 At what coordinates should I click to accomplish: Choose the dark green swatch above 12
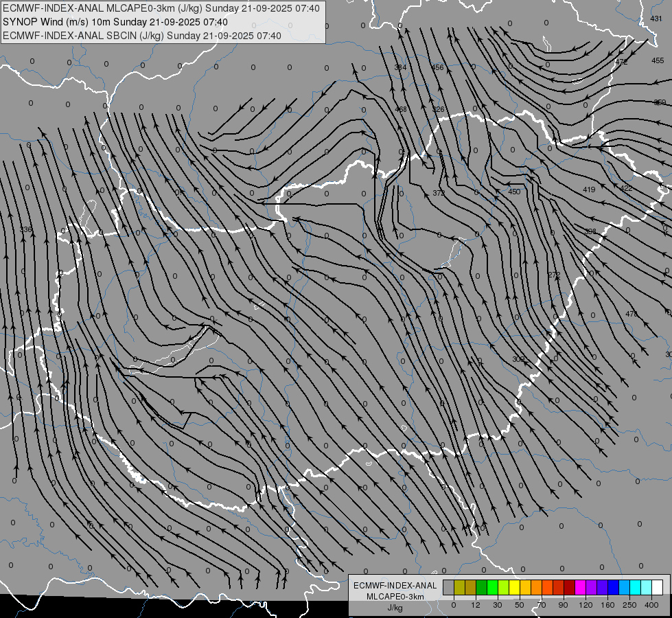pyautogui.click(x=481, y=587)
